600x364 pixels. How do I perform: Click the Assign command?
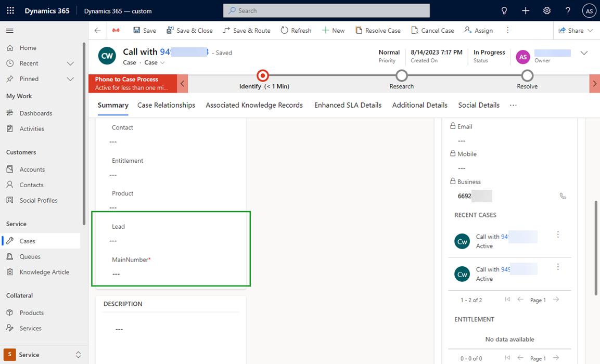click(x=478, y=30)
